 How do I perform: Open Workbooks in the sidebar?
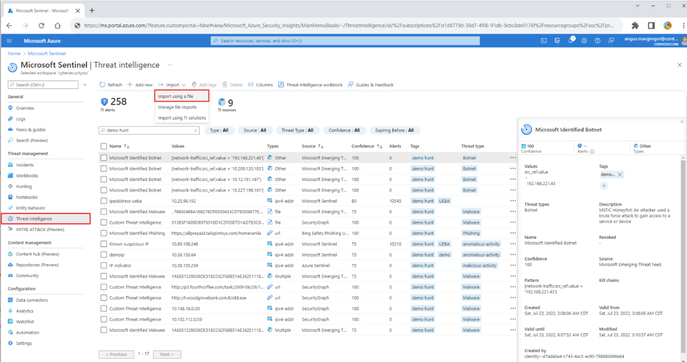point(27,176)
